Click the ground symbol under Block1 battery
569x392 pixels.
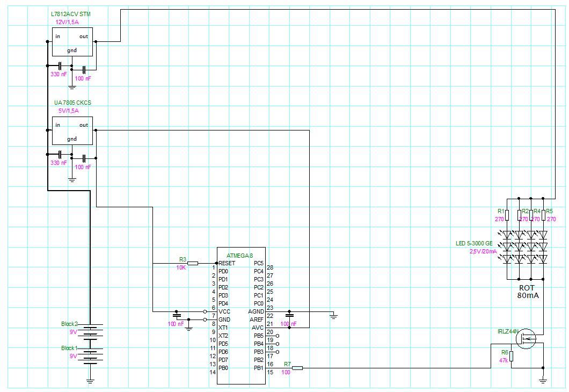pos(90,381)
